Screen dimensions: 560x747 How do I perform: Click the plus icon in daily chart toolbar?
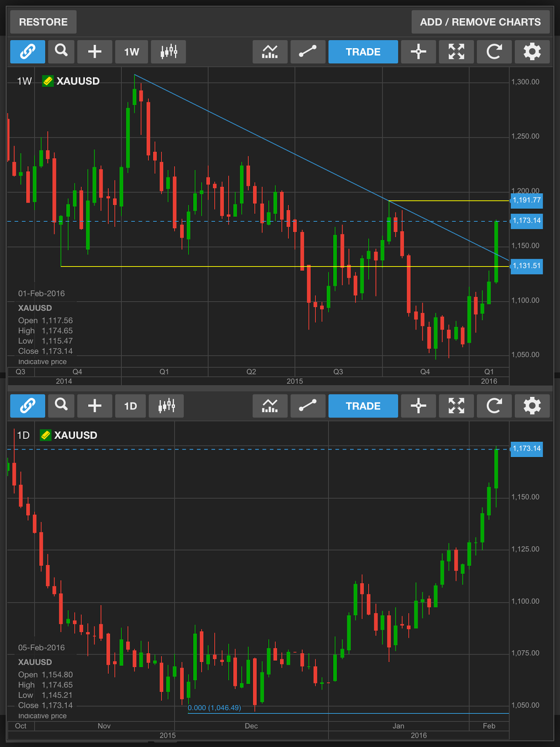[x=95, y=406]
